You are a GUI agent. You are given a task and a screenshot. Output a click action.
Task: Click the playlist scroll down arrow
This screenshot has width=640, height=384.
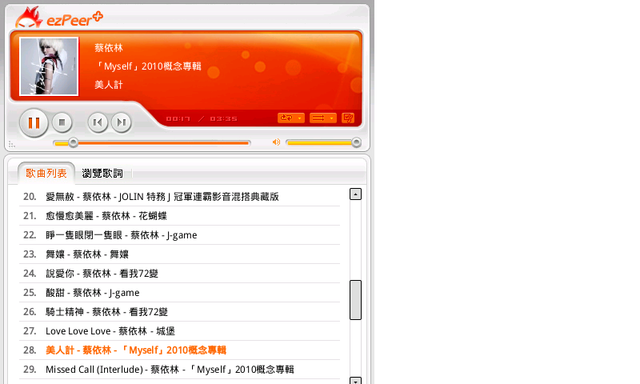356,381
